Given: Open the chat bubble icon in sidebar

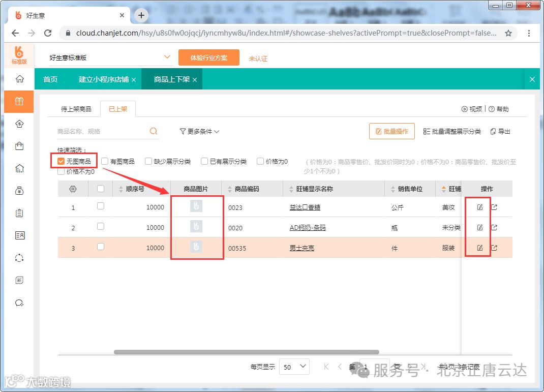Looking at the screenshot, I should coord(19,303).
